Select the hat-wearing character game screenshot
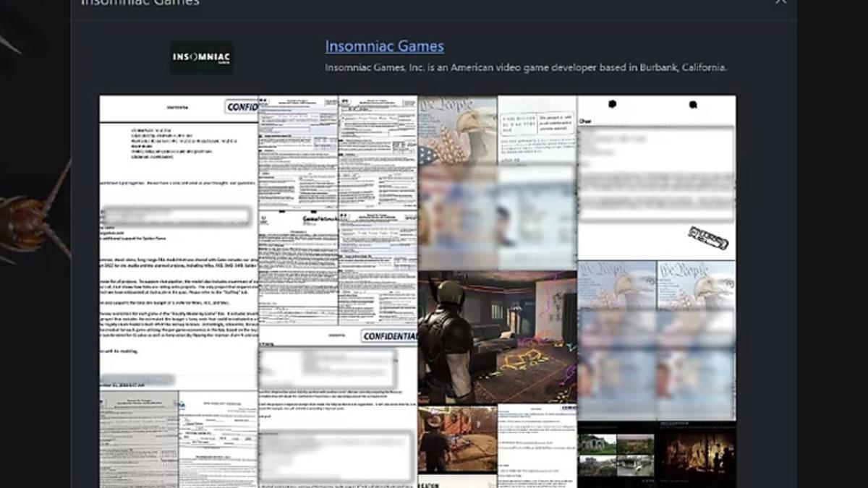Screen dimensions: 868x488 tap(457, 439)
